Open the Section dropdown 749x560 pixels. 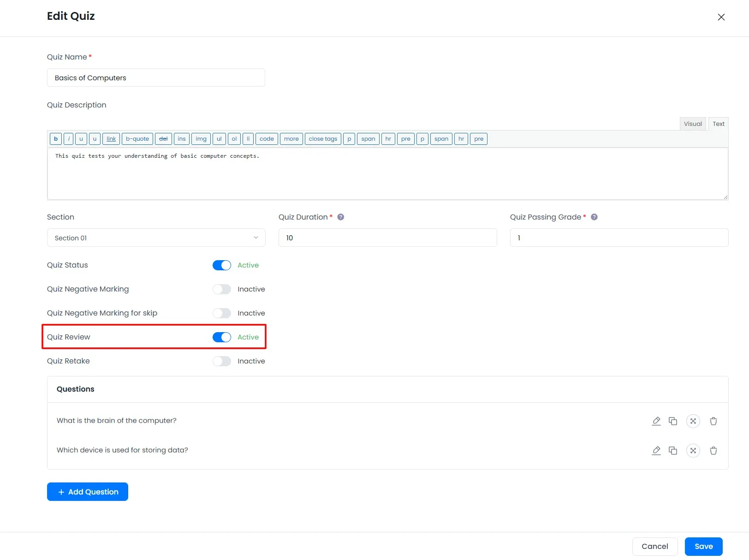point(156,238)
